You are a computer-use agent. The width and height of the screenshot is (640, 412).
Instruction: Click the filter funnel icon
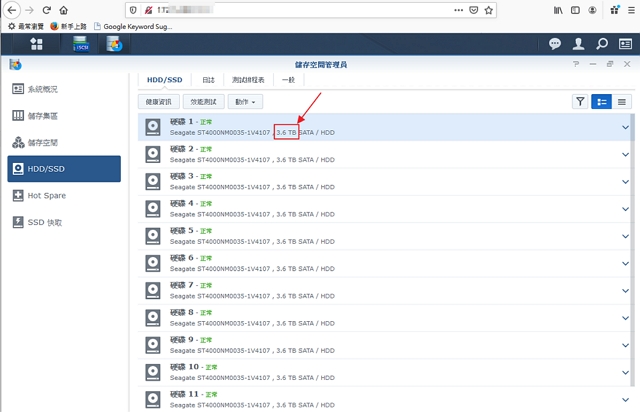click(x=580, y=102)
